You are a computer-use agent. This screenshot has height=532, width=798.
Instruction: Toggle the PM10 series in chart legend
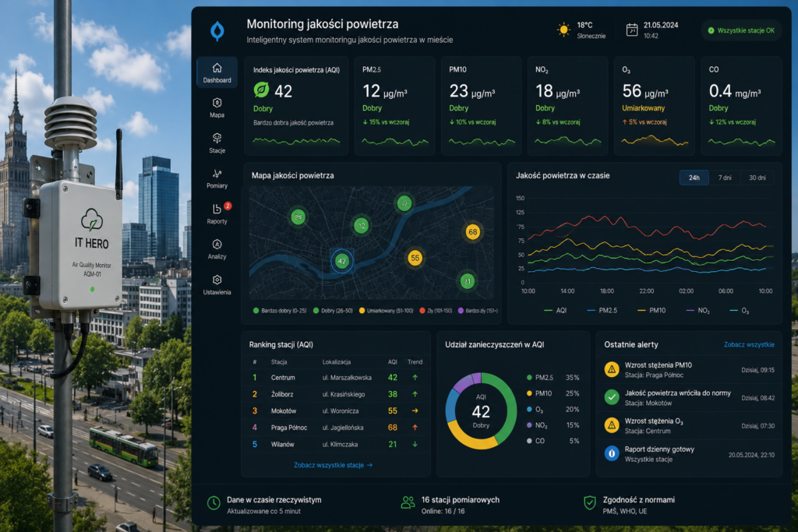(651, 310)
